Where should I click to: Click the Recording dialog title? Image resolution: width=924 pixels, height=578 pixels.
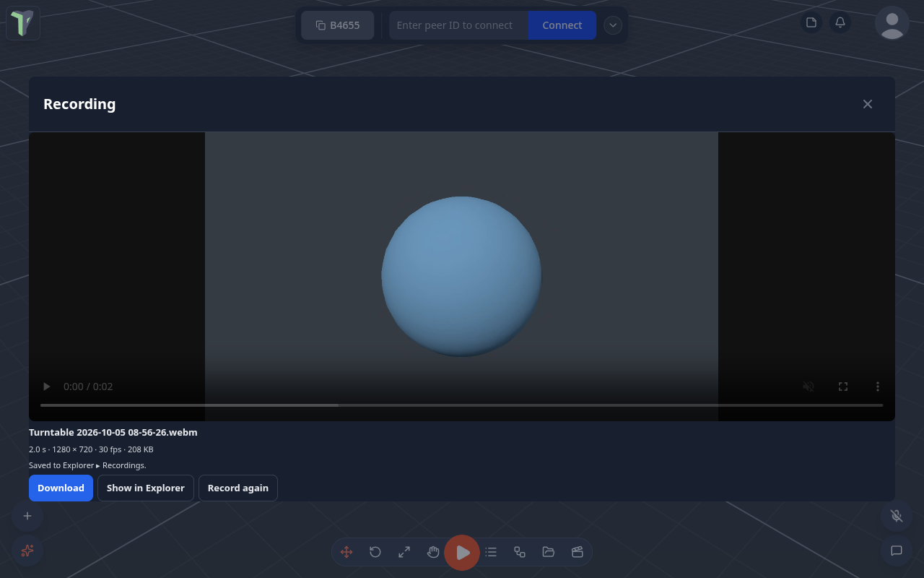click(79, 104)
